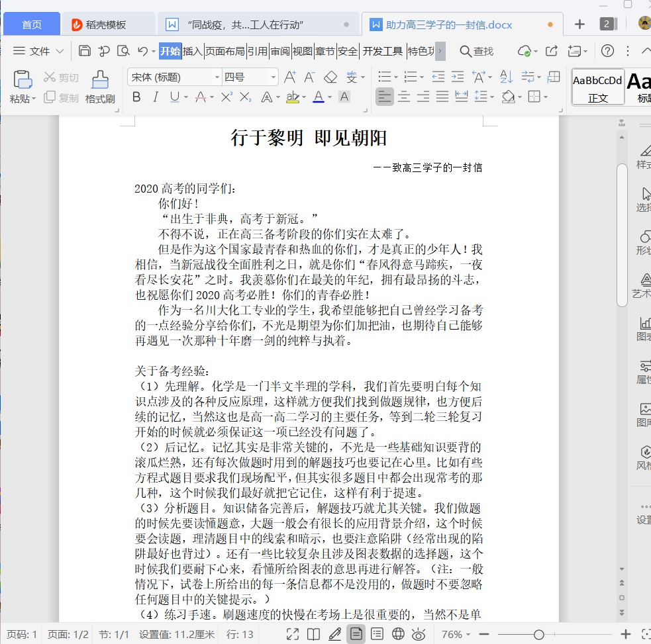The width and height of the screenshot is (651, 644).
Task: Select the Format Painter (格式刷) tool
Action: click(x=100, y=87)
